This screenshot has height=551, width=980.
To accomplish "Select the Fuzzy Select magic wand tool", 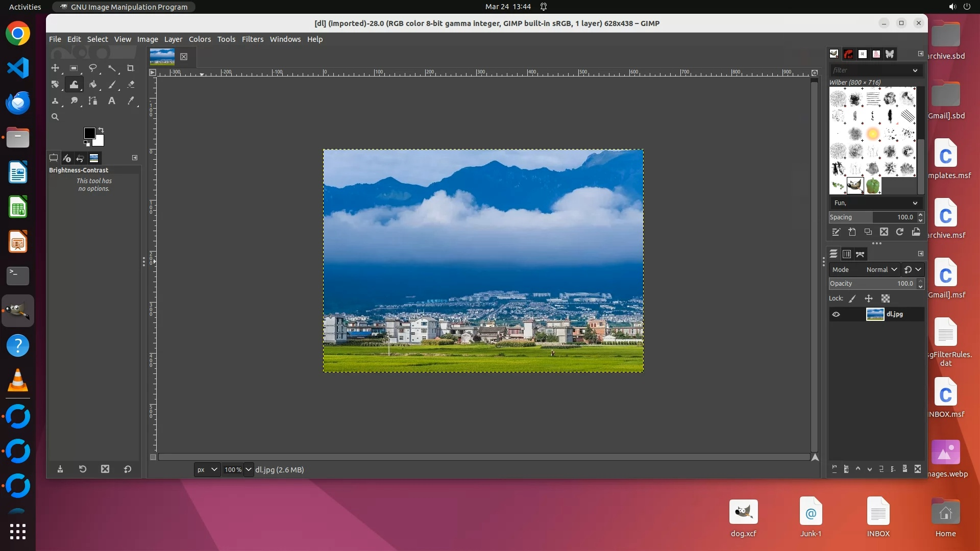I will tap(112, 68).
